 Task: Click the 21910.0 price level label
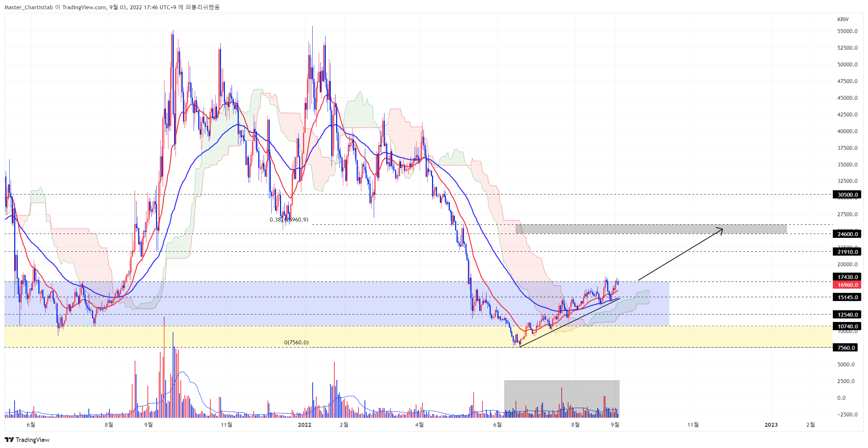point(847,252)
